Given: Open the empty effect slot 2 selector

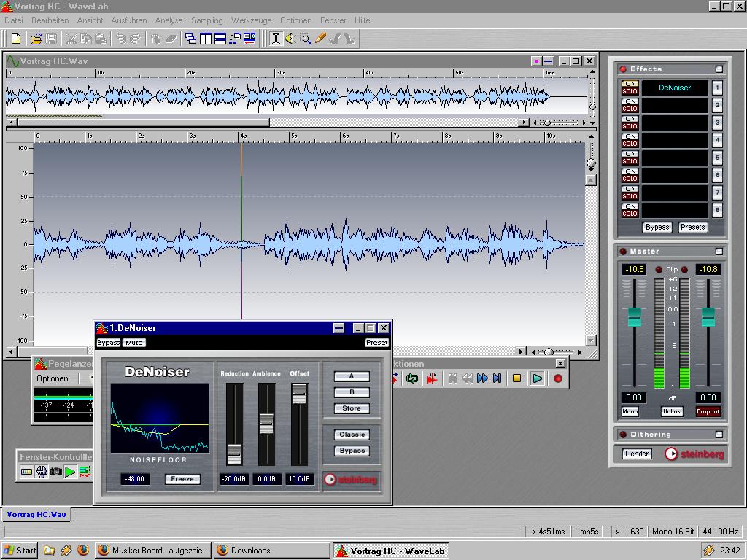Looking at the screenshot, I should [675, 105].
